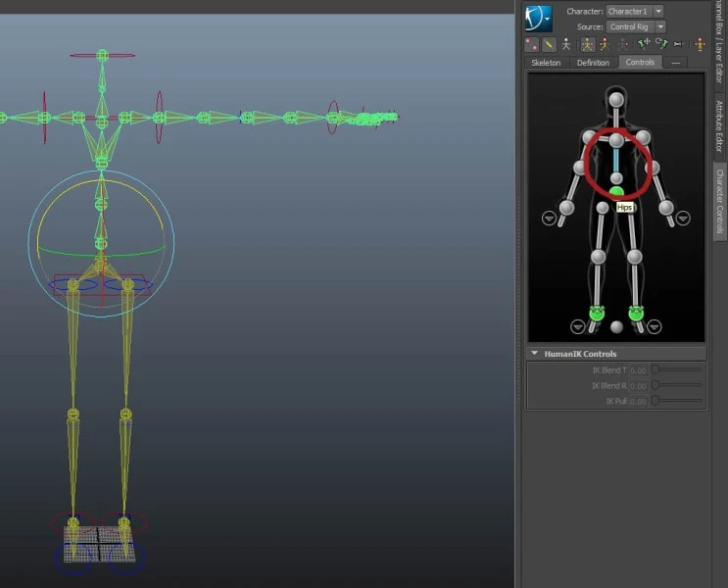Collapse the HumanIK Controls section

coord(534,354)
